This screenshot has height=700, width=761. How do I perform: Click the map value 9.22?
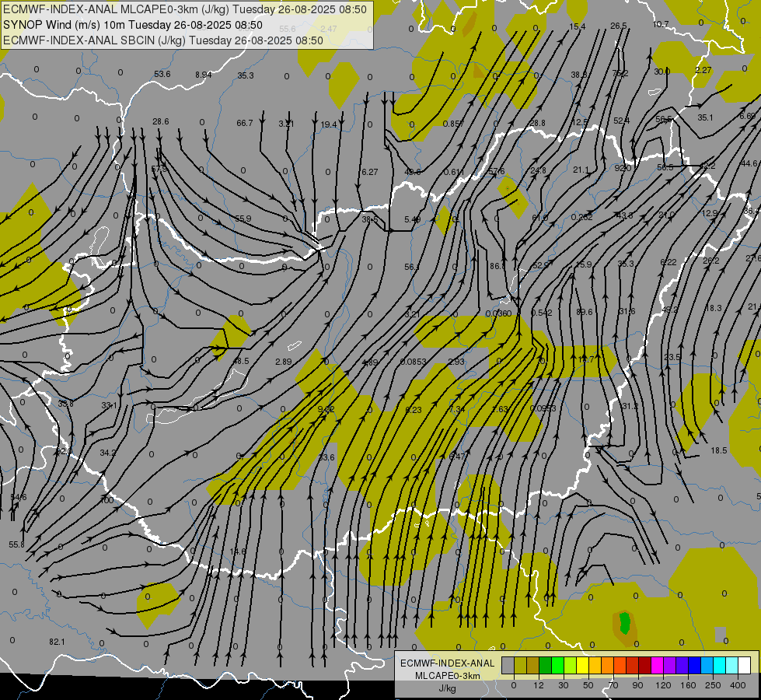[326, 409]
